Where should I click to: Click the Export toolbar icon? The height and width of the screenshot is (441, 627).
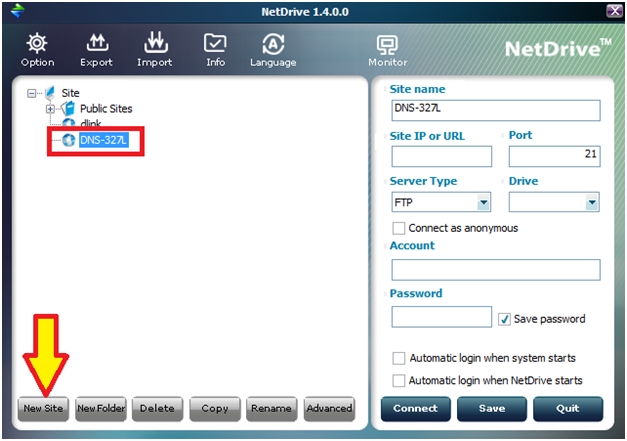pyautogui.click(x=96, y=43)
